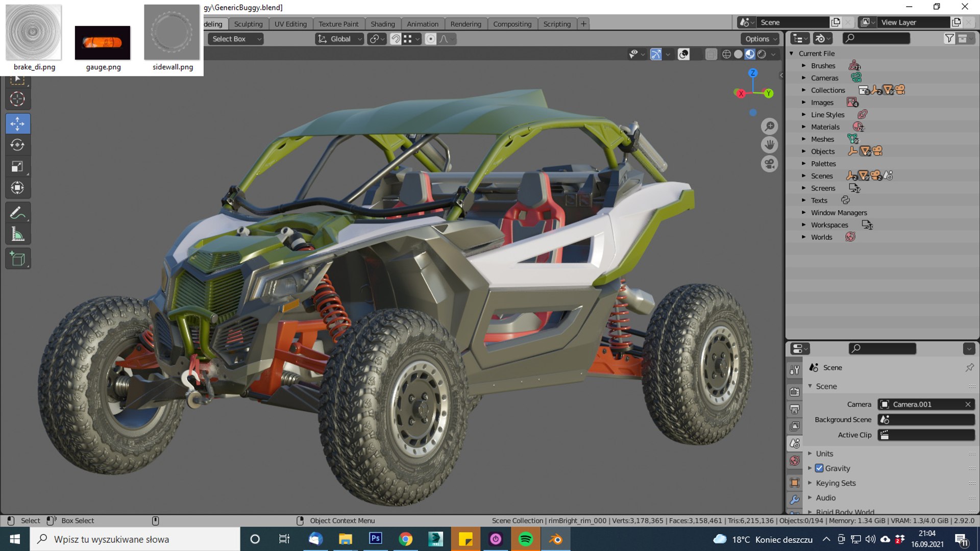Click the blue Z axis on navigation gizmo

pos(752,73)
